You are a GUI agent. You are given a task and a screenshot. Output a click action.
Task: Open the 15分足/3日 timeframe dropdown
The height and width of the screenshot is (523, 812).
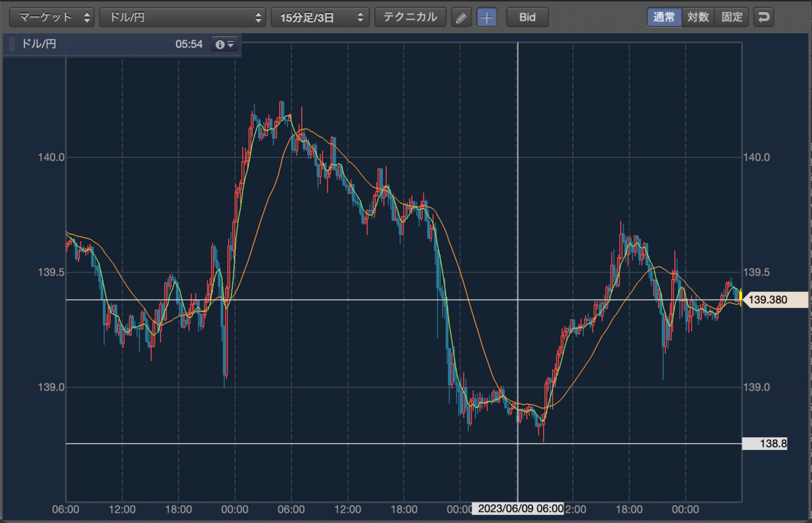click(320, 18)
